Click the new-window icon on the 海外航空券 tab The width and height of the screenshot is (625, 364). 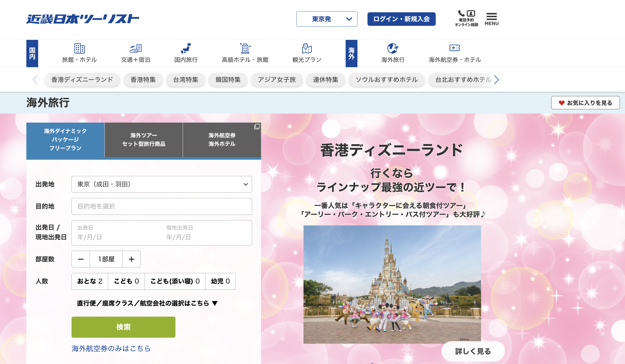(257, 127)
